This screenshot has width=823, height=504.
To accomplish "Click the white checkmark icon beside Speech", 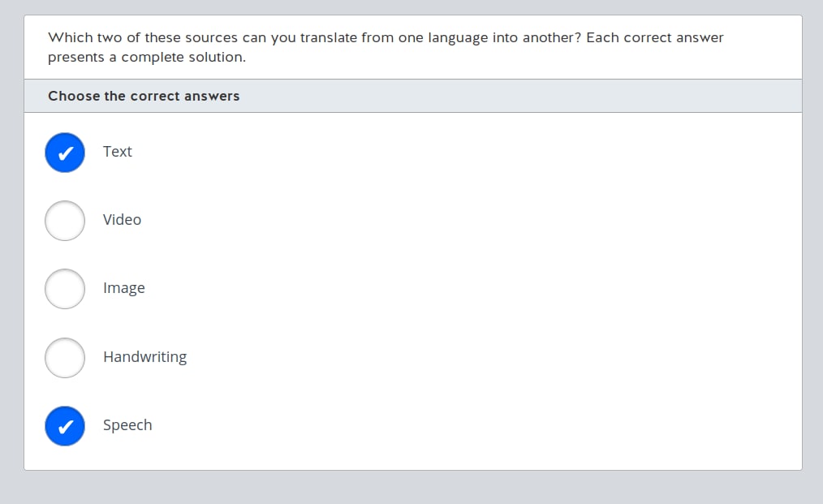I will coord(67,426).
